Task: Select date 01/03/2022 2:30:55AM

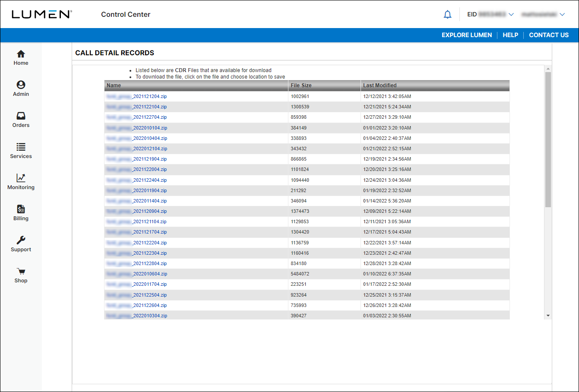Action: (387, 316)
